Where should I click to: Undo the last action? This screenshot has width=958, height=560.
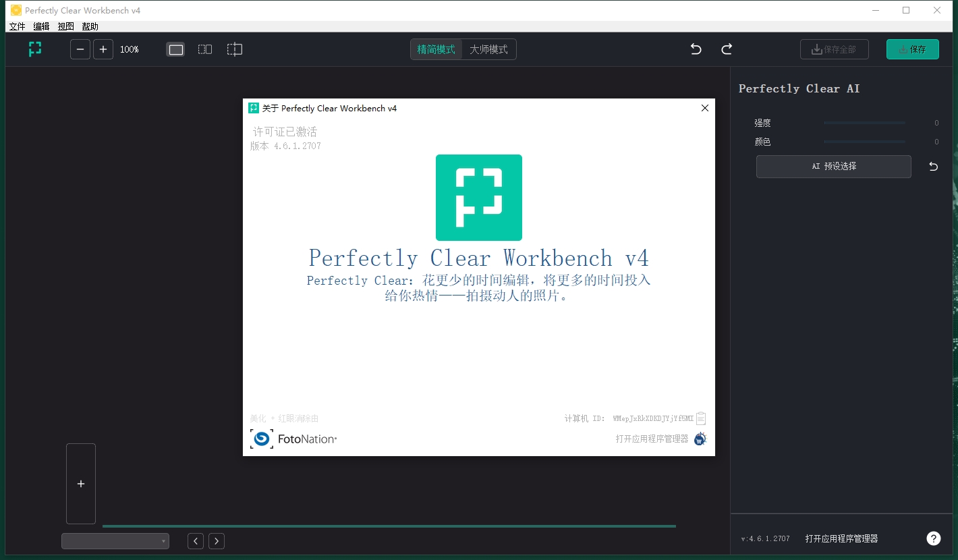coord(696,49)
